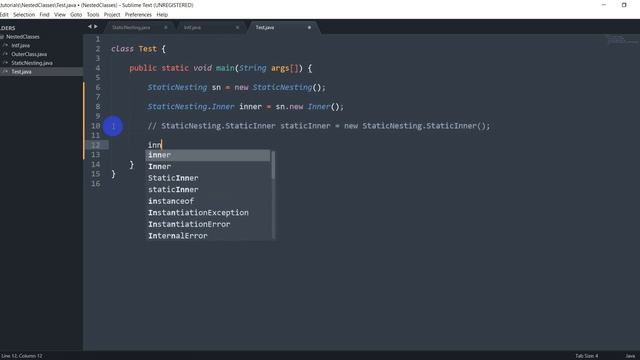
Task: Choose 'InternalError' autocomplete suggestion
Action: click(x=208, y=236)
